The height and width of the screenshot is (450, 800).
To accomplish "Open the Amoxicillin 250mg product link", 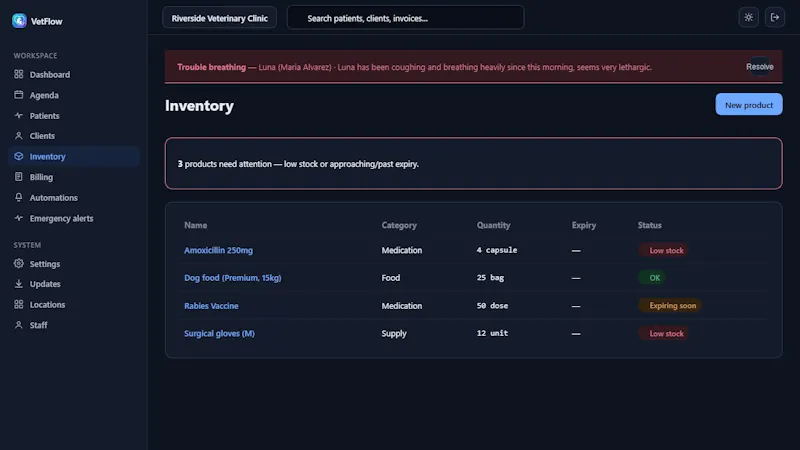I will 218,250.
